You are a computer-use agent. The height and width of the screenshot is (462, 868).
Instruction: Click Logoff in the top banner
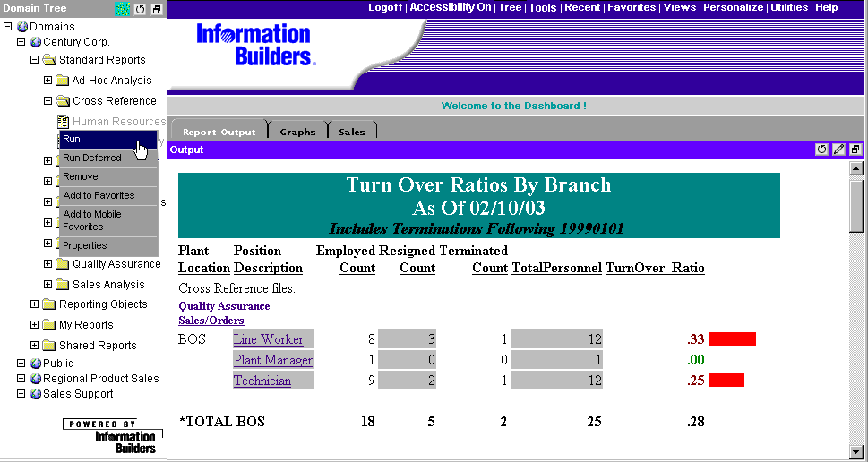[x=385, y=8]
